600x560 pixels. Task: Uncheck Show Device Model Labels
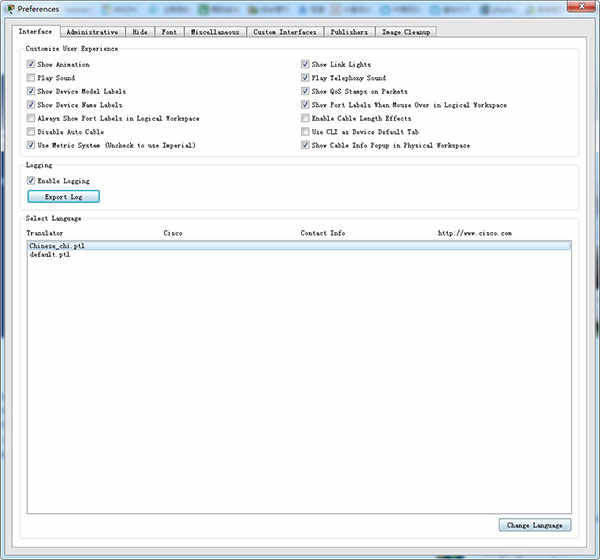pos(31,91)
